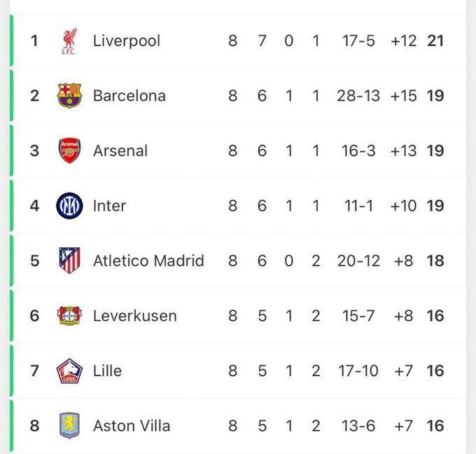Click Inter's 11-1 goals record
This screenshot has height=454, width=476.
click(x=358, y=206)
